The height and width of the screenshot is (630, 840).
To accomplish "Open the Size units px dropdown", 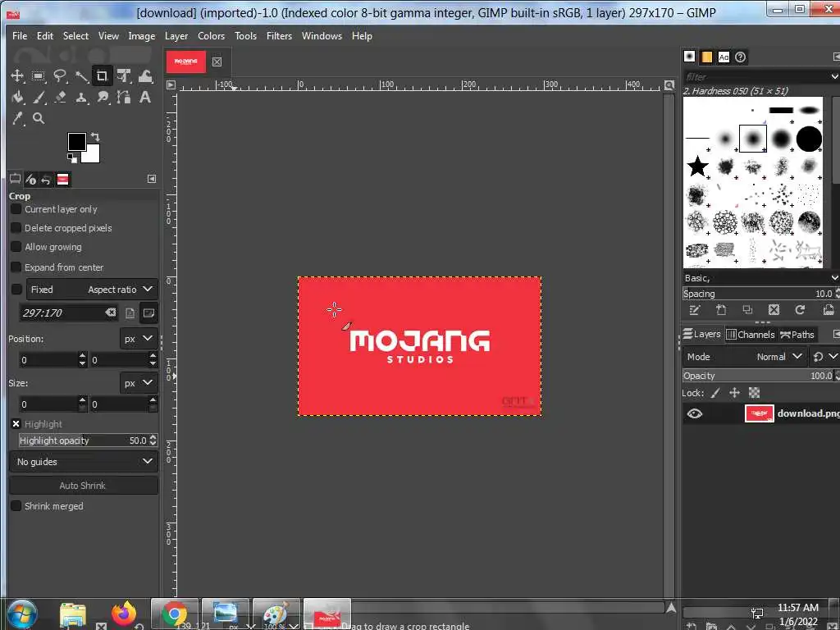I will click(x=138, y=383).
